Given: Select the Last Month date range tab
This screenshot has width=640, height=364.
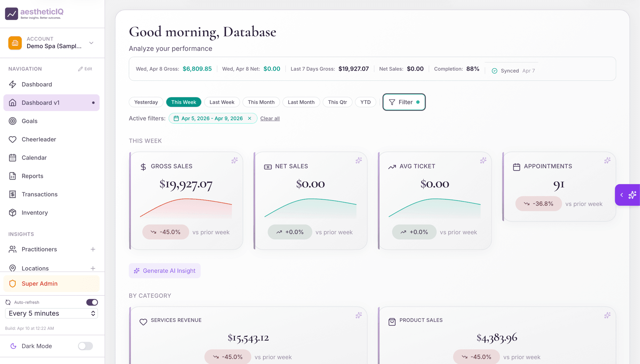Looking at the screenshot, I should tap(301, 102).
